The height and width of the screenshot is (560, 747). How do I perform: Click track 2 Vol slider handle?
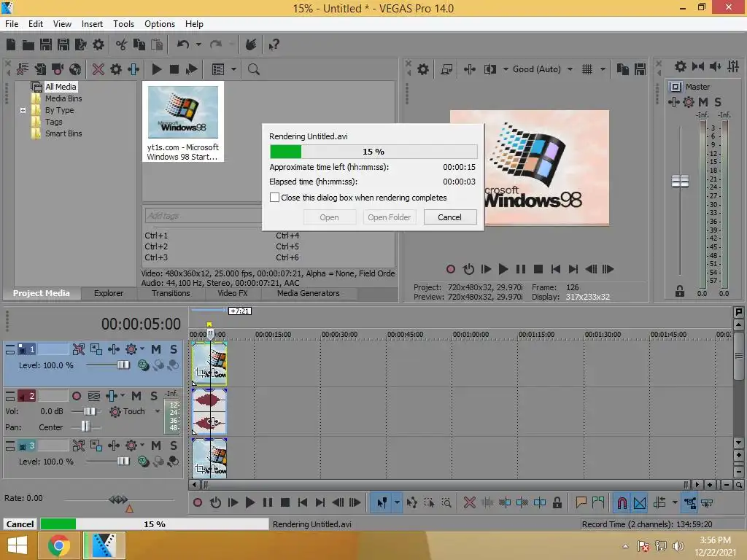point(90,411)
